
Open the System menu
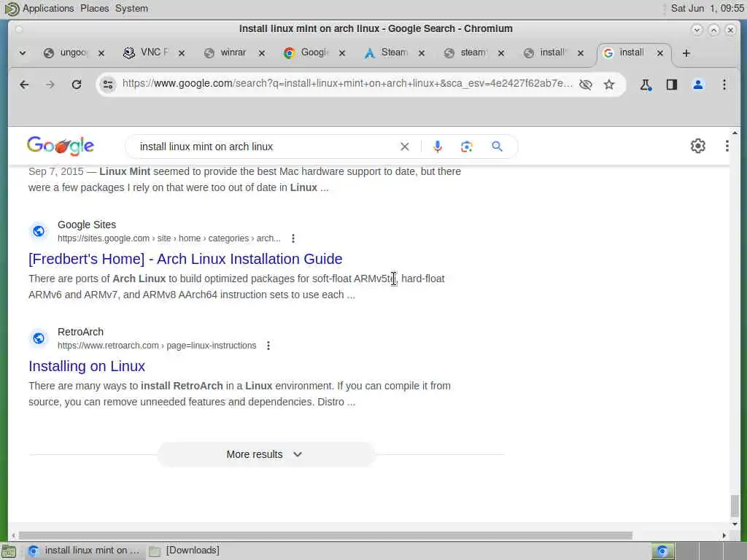[x=131, y=9]
